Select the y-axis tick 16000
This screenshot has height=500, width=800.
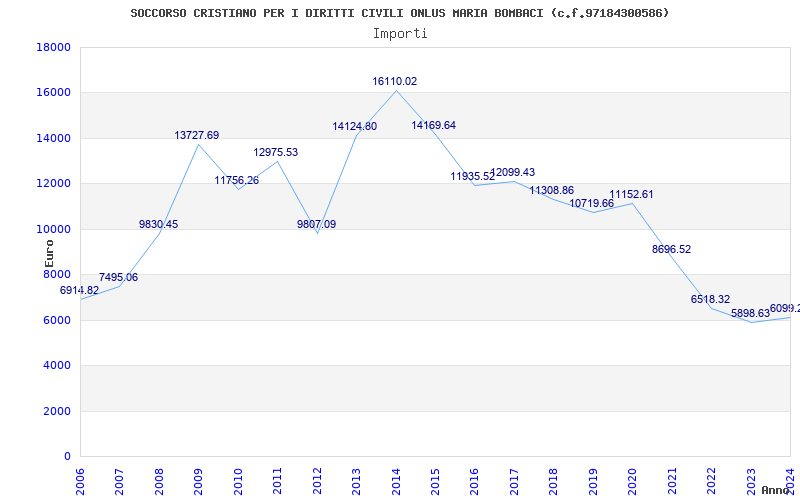(54, 93)
